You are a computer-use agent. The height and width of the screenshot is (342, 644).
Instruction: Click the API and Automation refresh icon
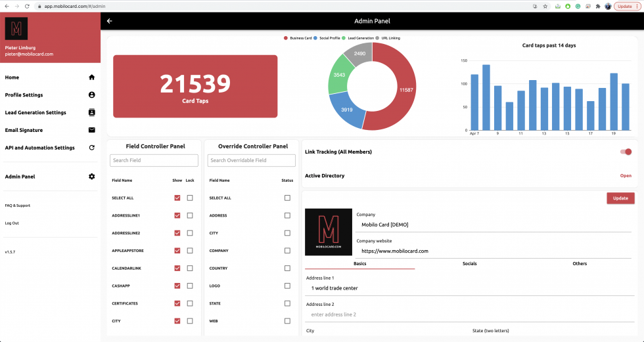coord(92,148)
